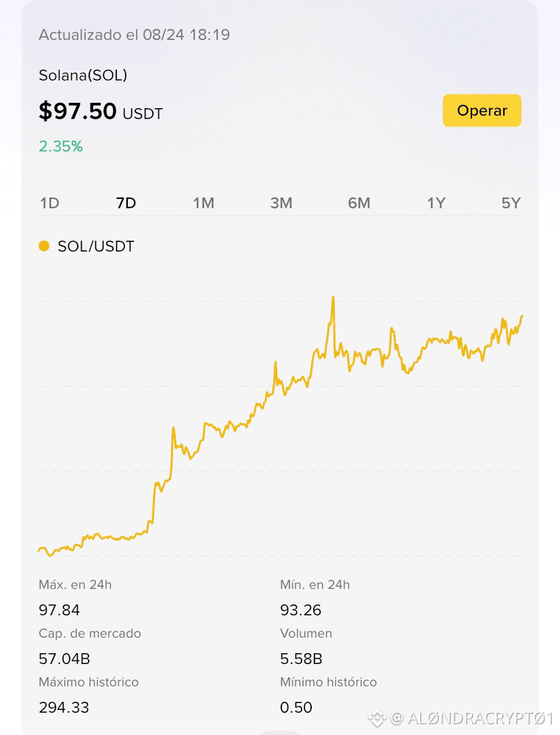Viewport: 560px width, 735px height.
Task: Click the Binance logo watermark icon
Action: click(x=377, y=717)
